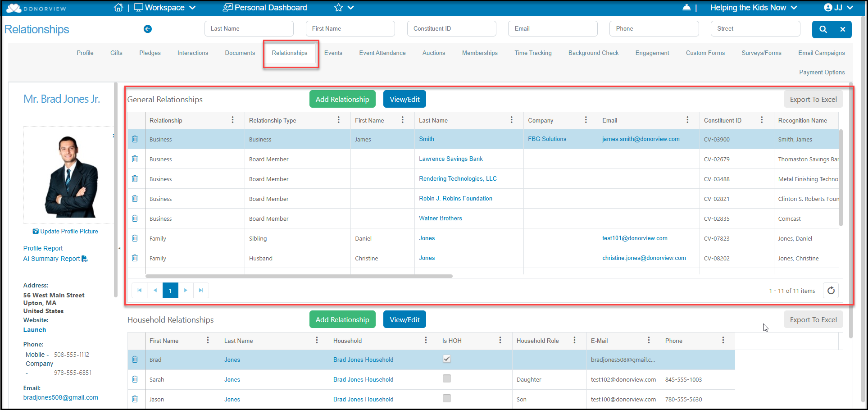Delete the James Smith relationship row
The height and width of the screenshot is (410, 868).
(x=135, y=139)
